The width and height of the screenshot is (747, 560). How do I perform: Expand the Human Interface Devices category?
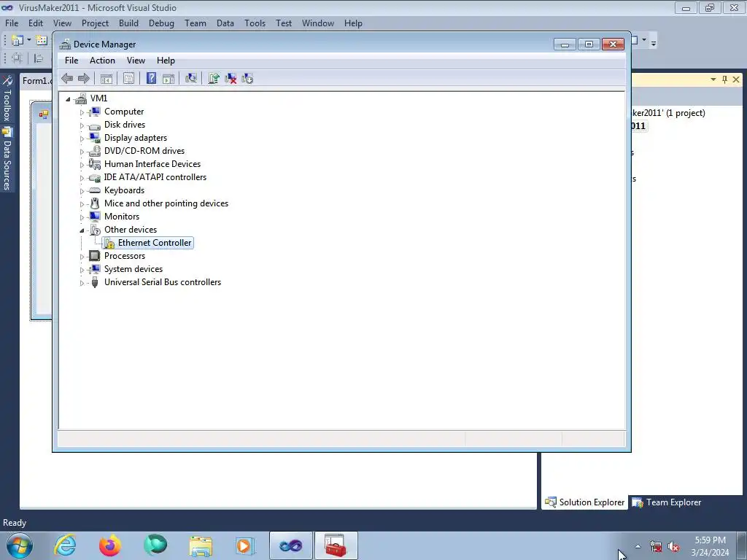82,165
